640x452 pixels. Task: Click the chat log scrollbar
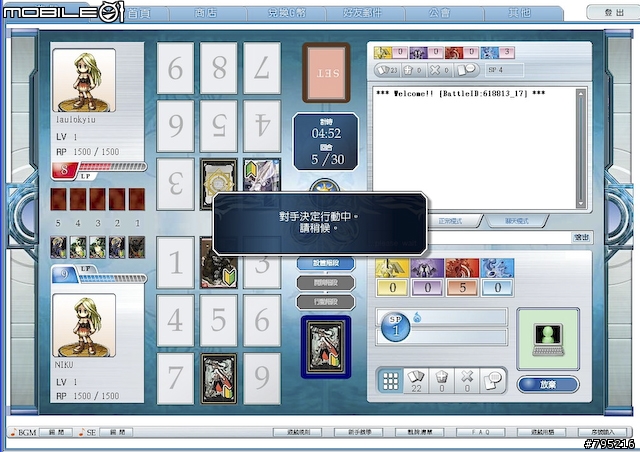tap(580, 149)
